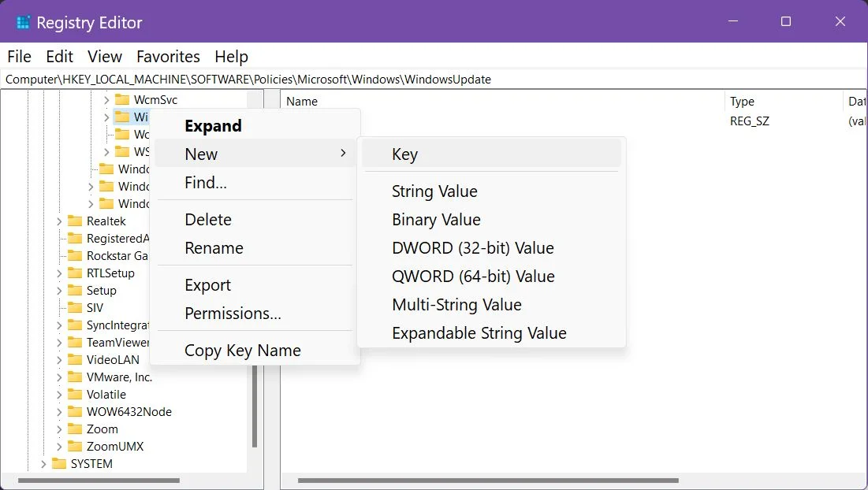The image size is (868, 490).
Task: Select the SYSTEM hive label
Action: 91,463
